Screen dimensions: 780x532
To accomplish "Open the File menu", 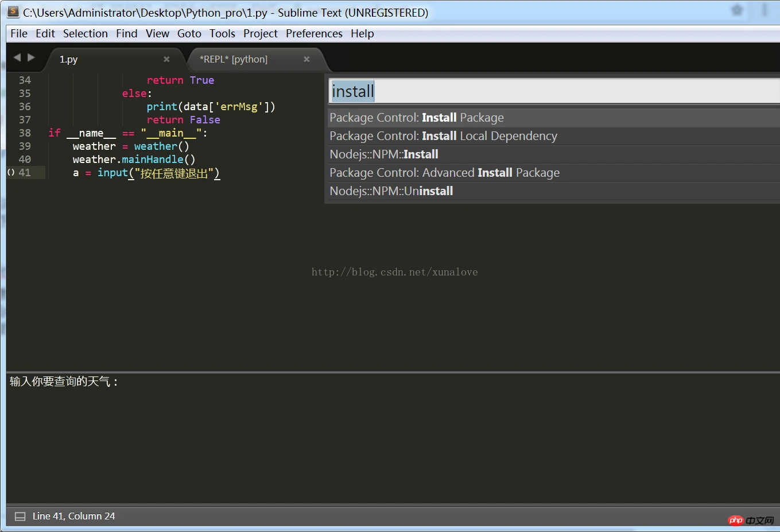I will 19,33.
